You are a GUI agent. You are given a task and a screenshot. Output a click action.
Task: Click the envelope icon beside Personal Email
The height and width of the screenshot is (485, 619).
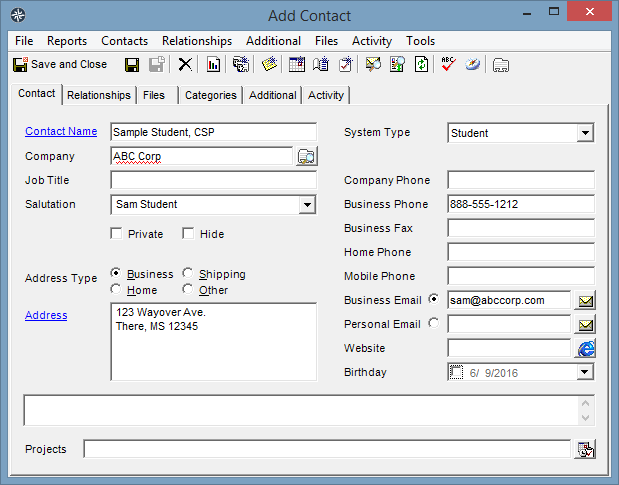pos(585,325)
